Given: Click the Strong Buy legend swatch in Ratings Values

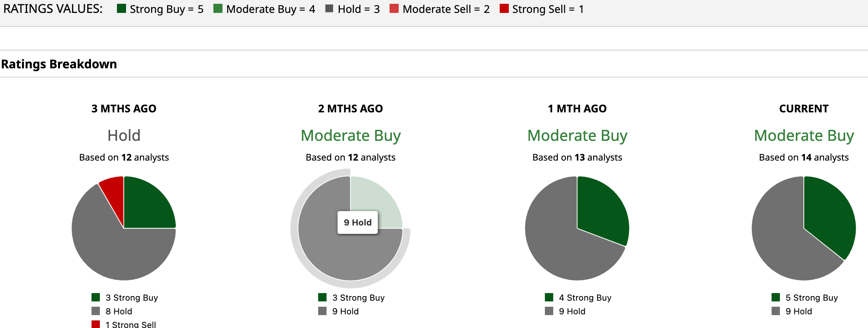Looking at the screenshot, I should point(122,9).
